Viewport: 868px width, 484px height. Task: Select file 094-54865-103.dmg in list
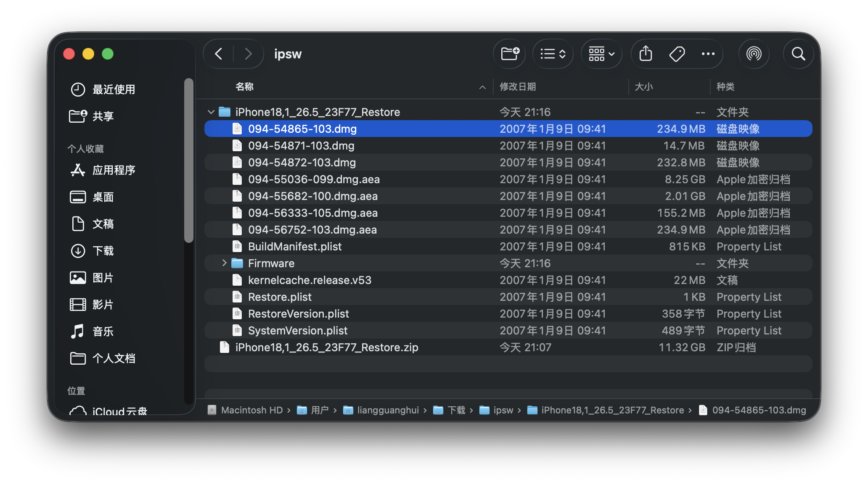click(x=508, y=129)
